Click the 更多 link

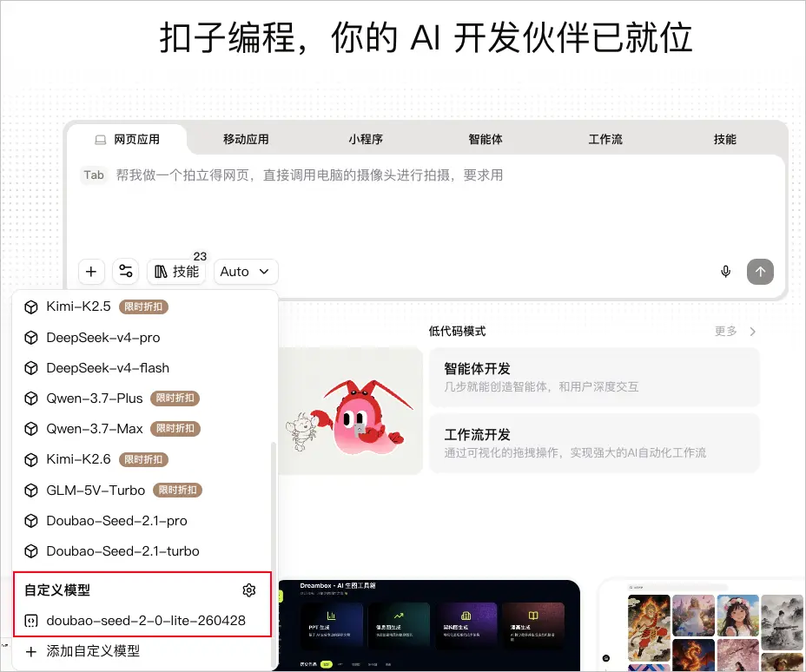click(x=725, y=332)
